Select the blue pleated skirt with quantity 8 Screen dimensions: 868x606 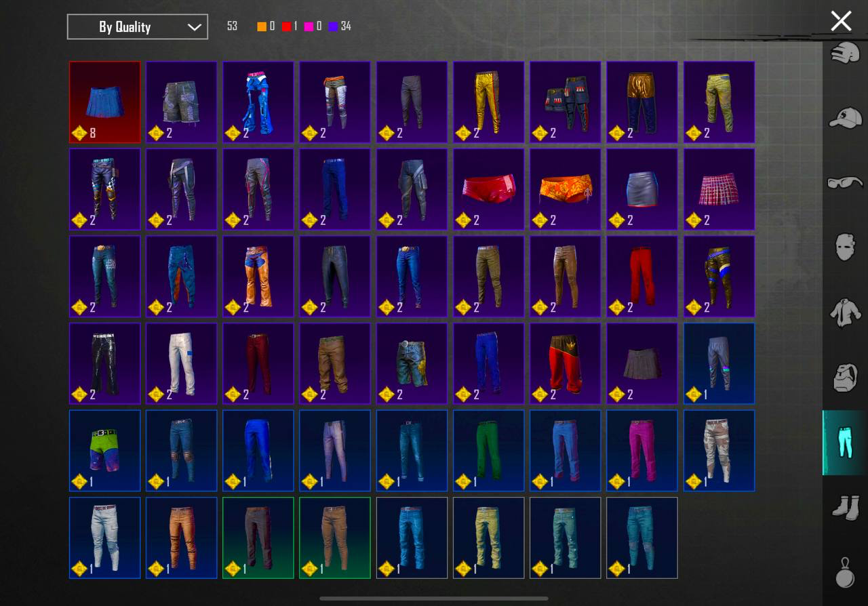(104, 102)
